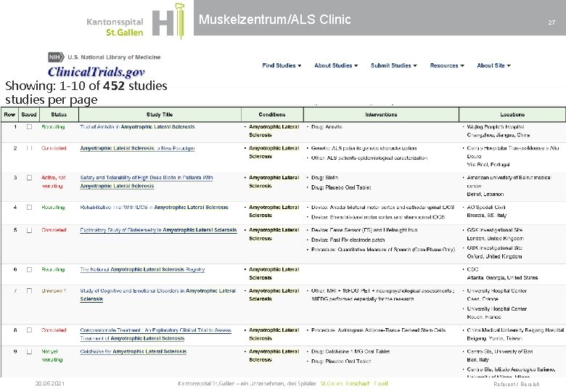The width and height of the screenshot is (566, 392).
Task: Open the About Studies dropdown menu
Action: click(336, 65)
